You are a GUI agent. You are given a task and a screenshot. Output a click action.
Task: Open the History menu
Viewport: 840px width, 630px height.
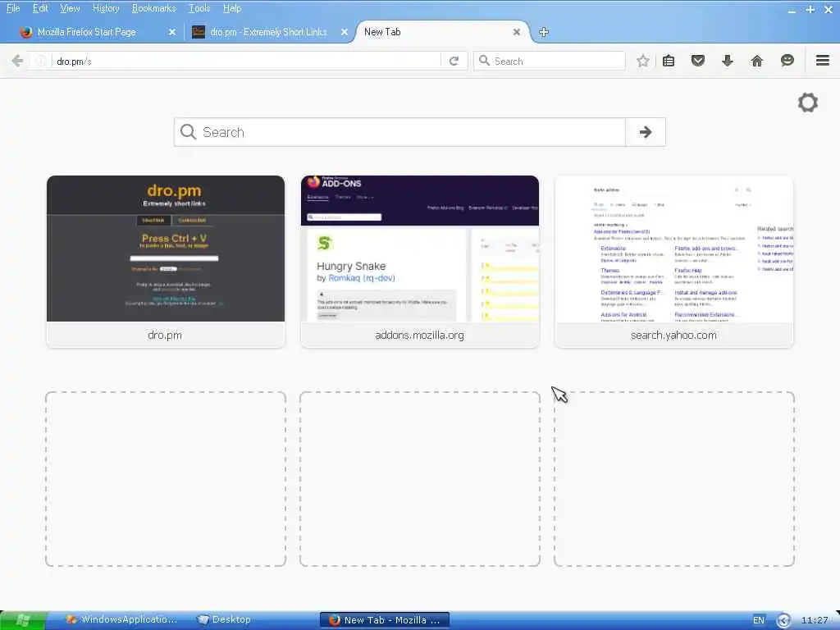coord(106,8)
